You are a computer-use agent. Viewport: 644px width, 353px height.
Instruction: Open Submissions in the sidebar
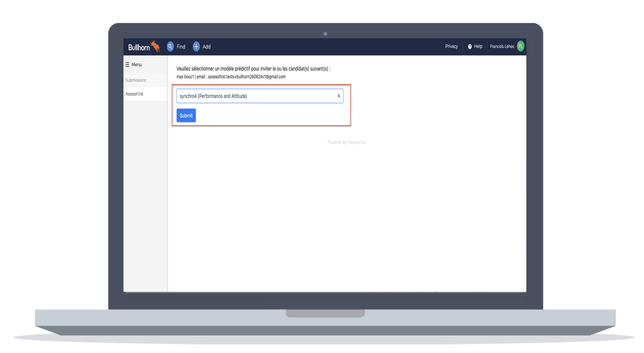click(x=136, y=80)
